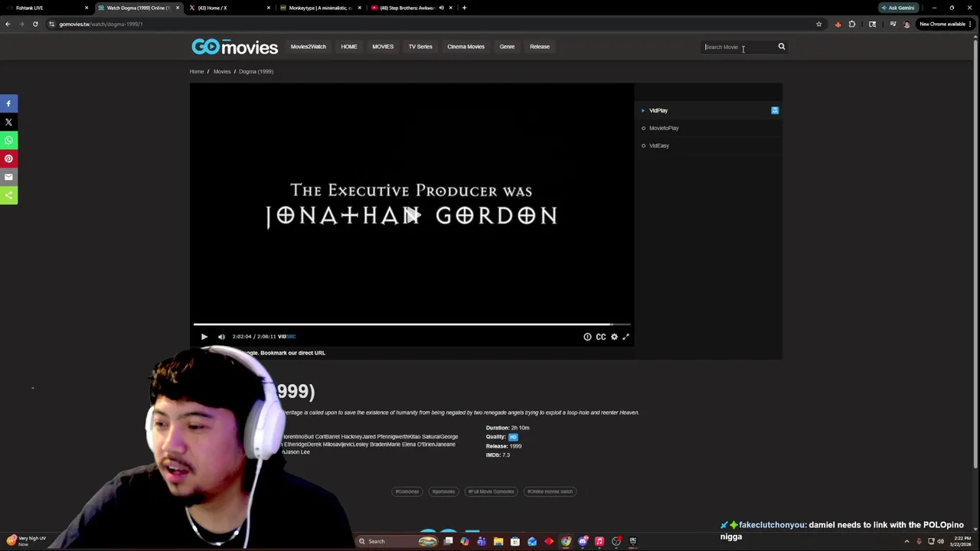Open Apple Music from taskbar

coord(599,541)
